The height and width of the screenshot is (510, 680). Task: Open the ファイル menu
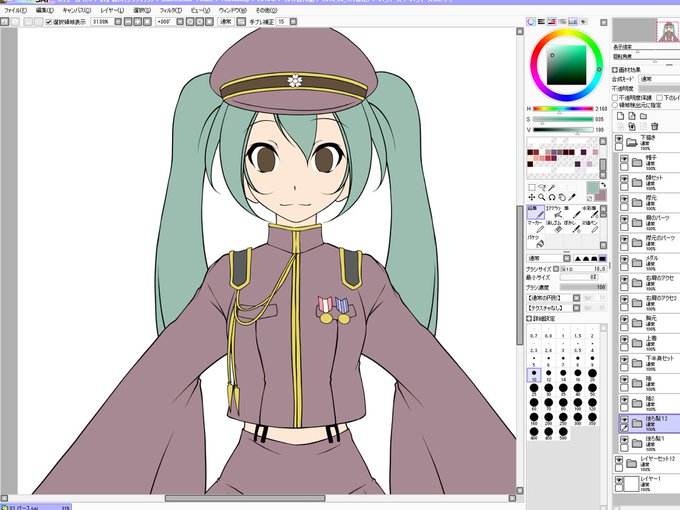(15, 10)
